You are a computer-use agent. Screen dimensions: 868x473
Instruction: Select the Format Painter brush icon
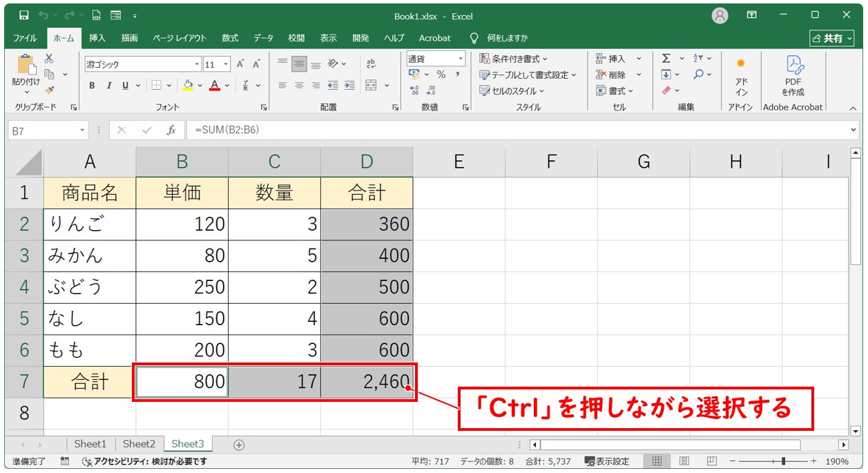point(49,90)
